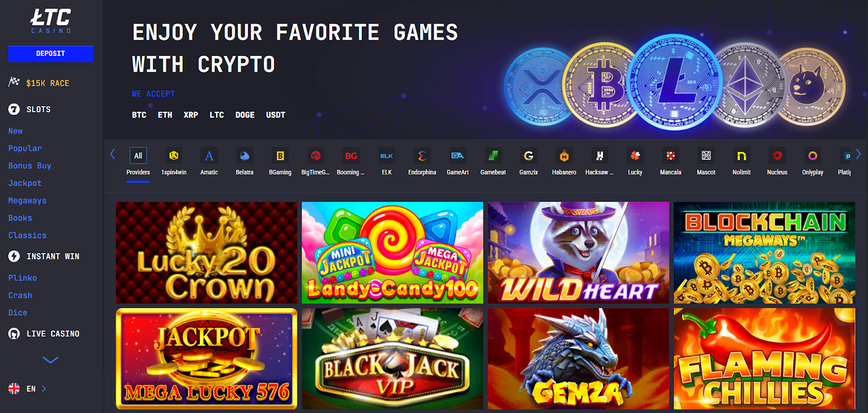Select the Endorphina provider icon
Image resolution: width=868 pixels, height=413 pixels.
[x=422, y=156]
